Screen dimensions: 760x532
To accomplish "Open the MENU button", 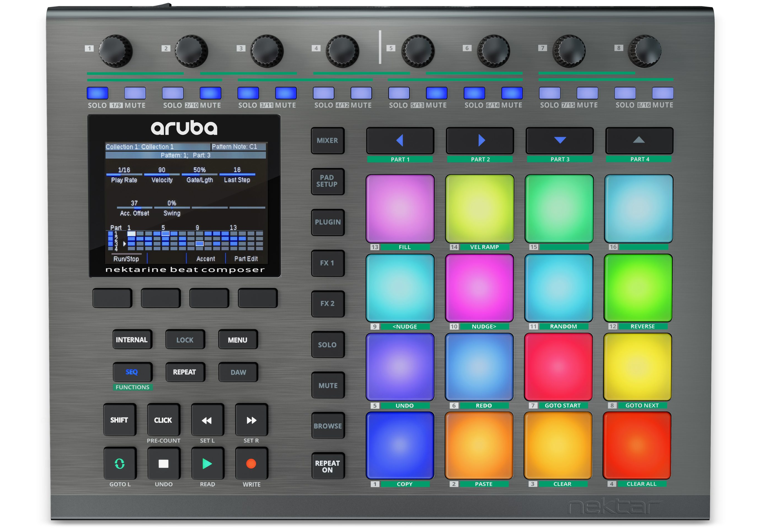I will click(238, 339).
